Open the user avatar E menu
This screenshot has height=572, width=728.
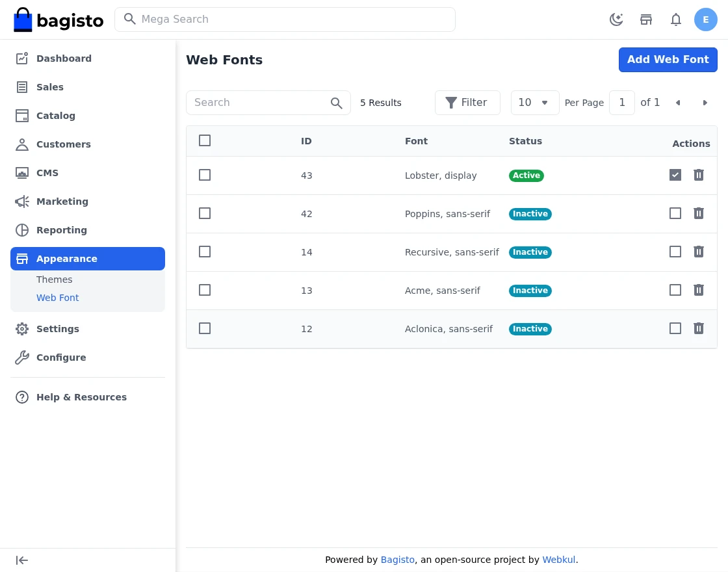705,19
